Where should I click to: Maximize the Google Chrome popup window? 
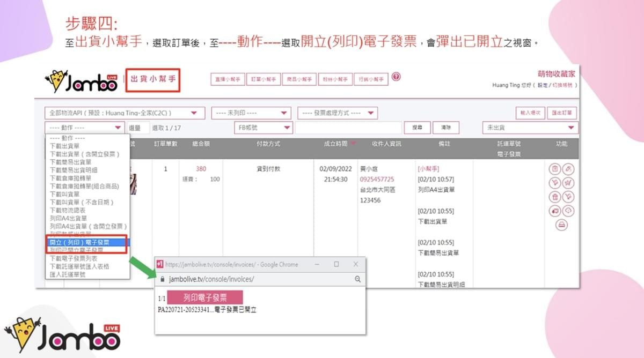tap(336, 264)
